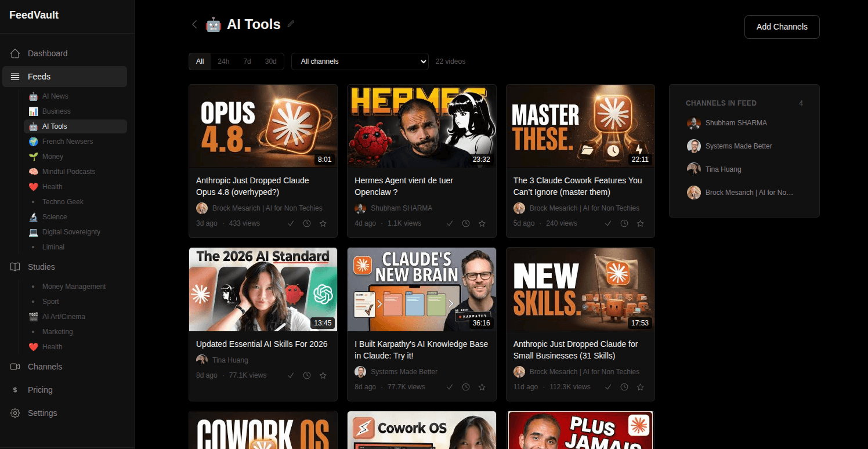The image size is (868, 449).
Task: Star Claude for Small Businesses video
Action: 641,387
